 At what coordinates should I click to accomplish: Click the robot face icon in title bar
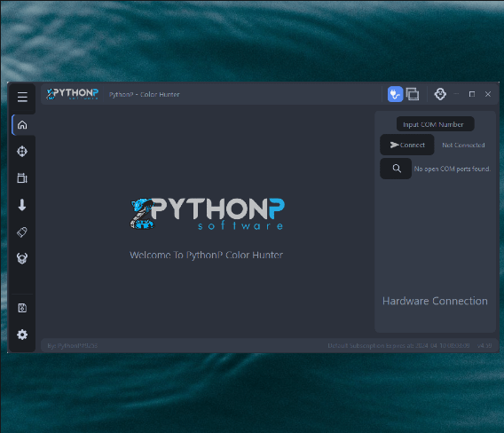[x=440, y=94]
